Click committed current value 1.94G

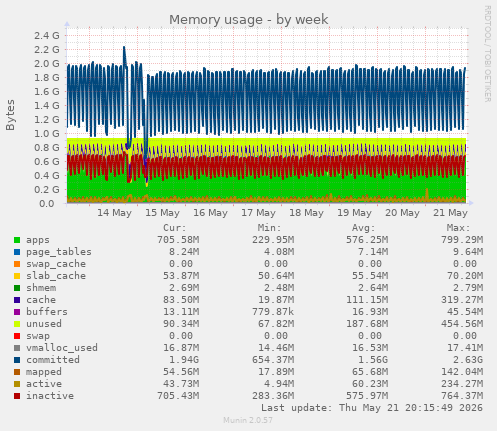181,360
